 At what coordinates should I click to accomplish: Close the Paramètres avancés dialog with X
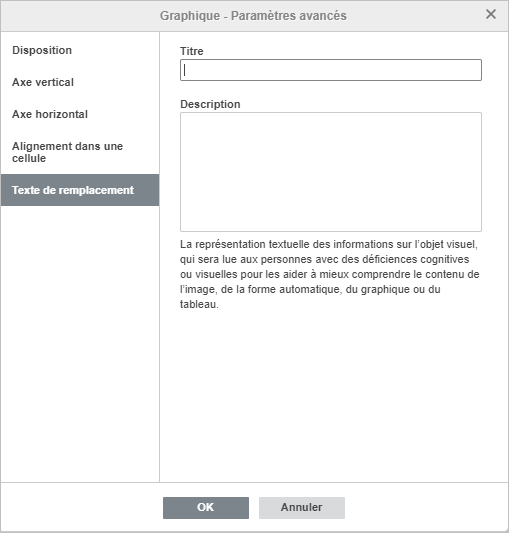pyautogui.click(x=491, y=14)
